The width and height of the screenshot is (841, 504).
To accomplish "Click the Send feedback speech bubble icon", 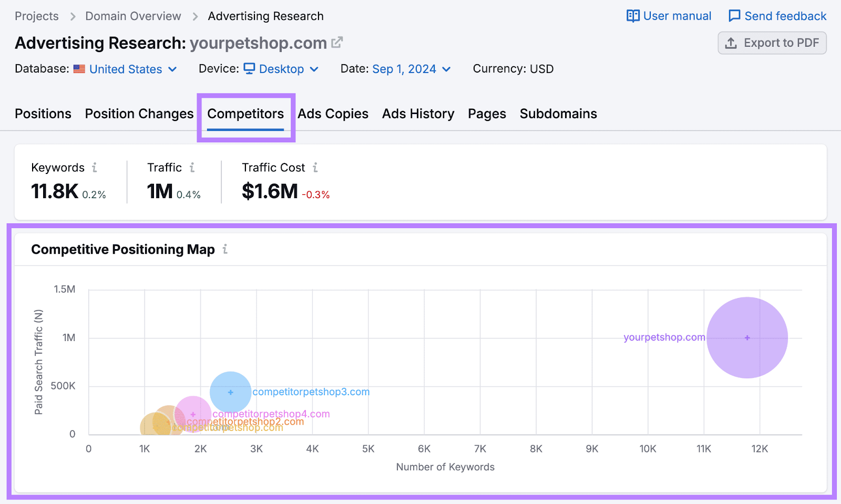I will click(734, 16).
